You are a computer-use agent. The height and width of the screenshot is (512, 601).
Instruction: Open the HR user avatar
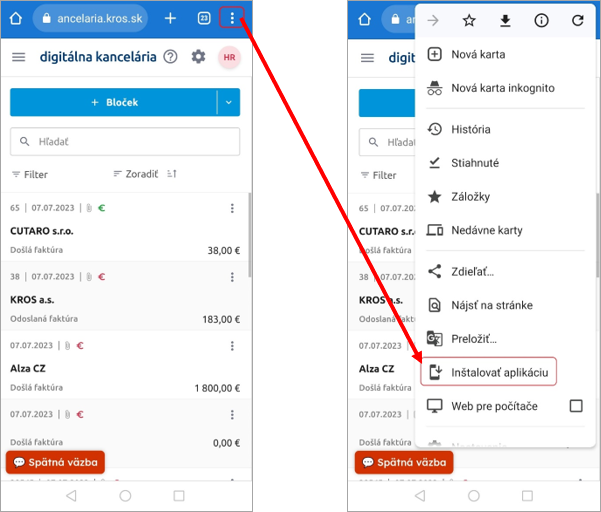coord(229,57)
